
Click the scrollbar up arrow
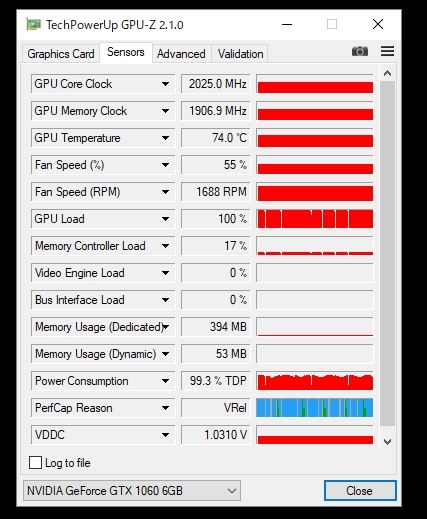click(387, 73)
